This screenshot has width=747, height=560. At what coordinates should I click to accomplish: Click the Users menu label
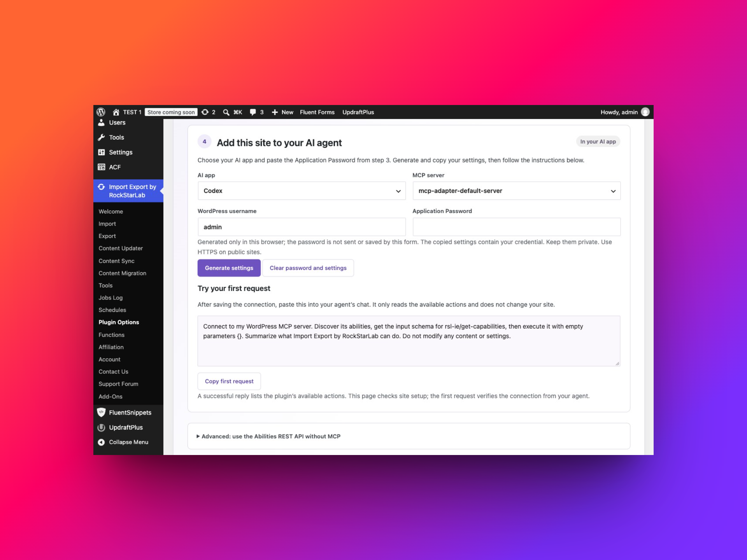point(117,122)
